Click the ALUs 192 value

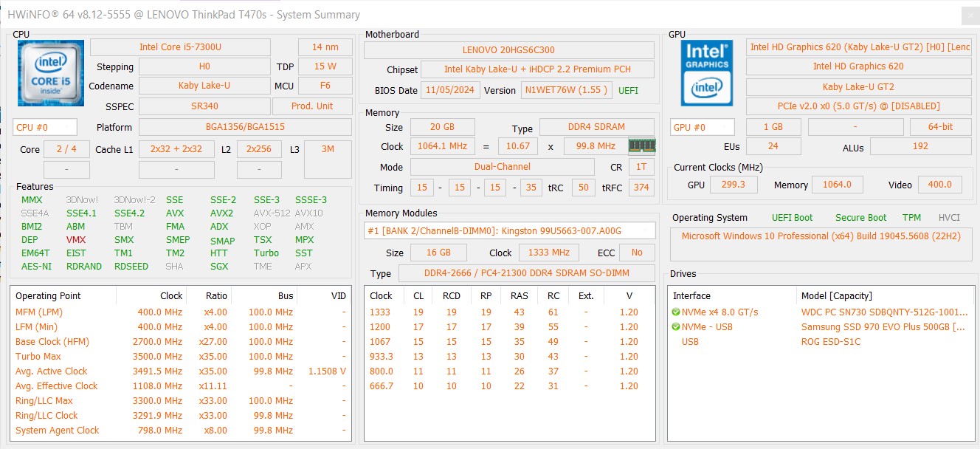[921, 146]
